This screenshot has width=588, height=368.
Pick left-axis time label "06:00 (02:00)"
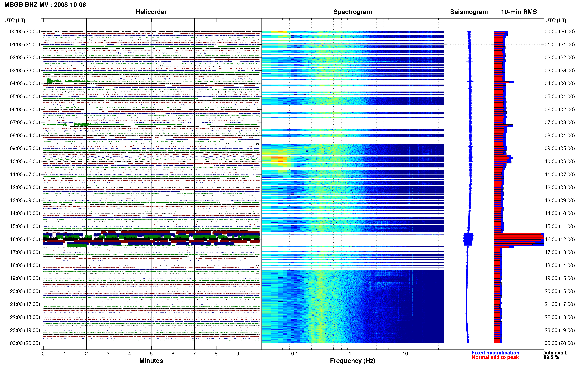25,110
